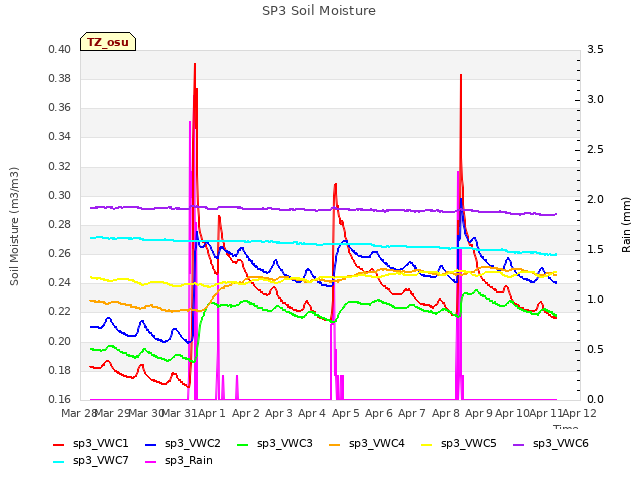Image resolution: width=640 pixels, height=480 pixels.
Task: Toggle the sp3_VWC4 legend entry
Action: pyautogui.click(x=367, y=444)
